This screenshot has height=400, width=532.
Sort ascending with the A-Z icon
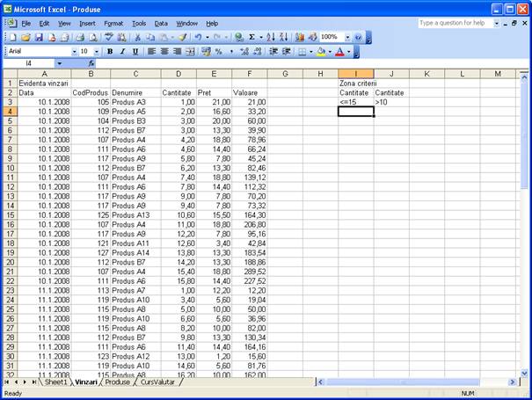(271, 38)
